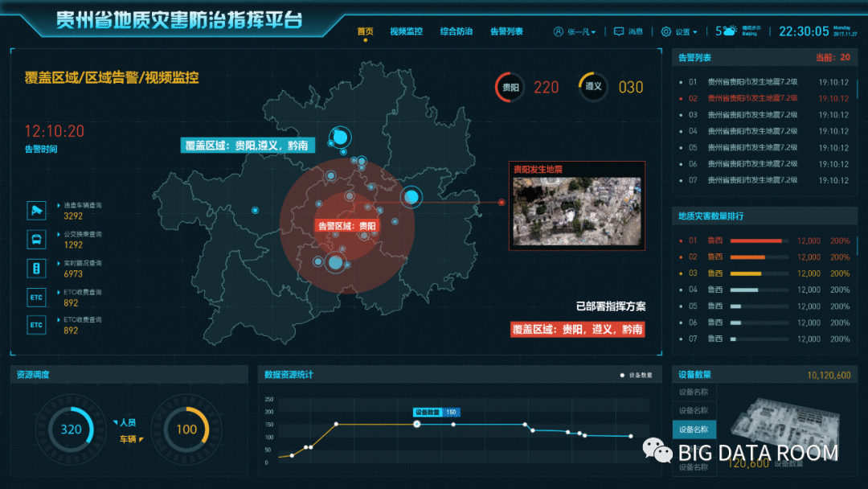Click the large cyan marker east of the red zone

coord(411,196)
